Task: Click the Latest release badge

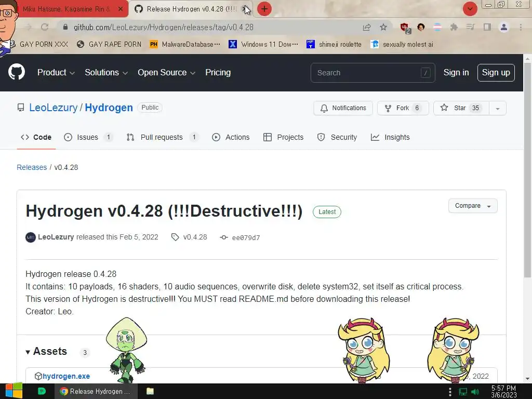Action: tap(327, 212)
